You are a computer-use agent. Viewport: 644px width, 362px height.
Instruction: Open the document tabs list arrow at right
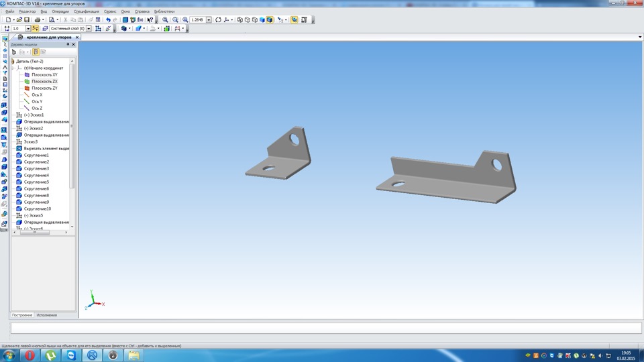640,37
